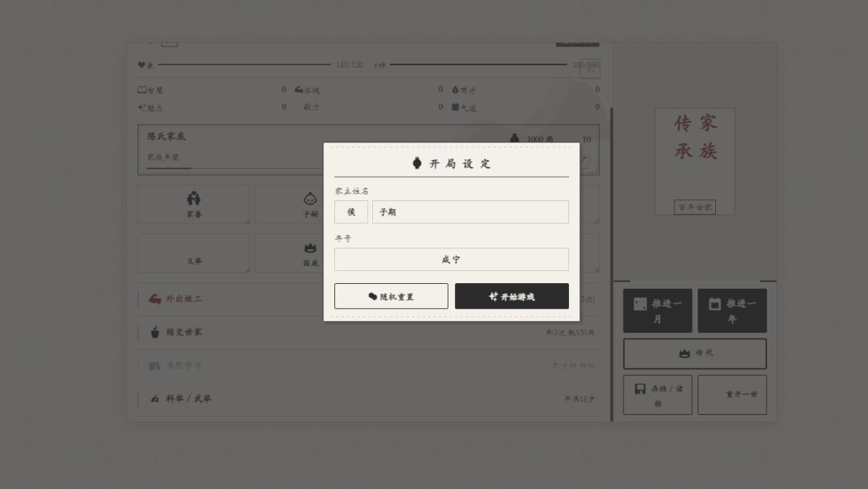Select the 科举 / 武举 action row
The image size is (868, 489).
[368, 399]
